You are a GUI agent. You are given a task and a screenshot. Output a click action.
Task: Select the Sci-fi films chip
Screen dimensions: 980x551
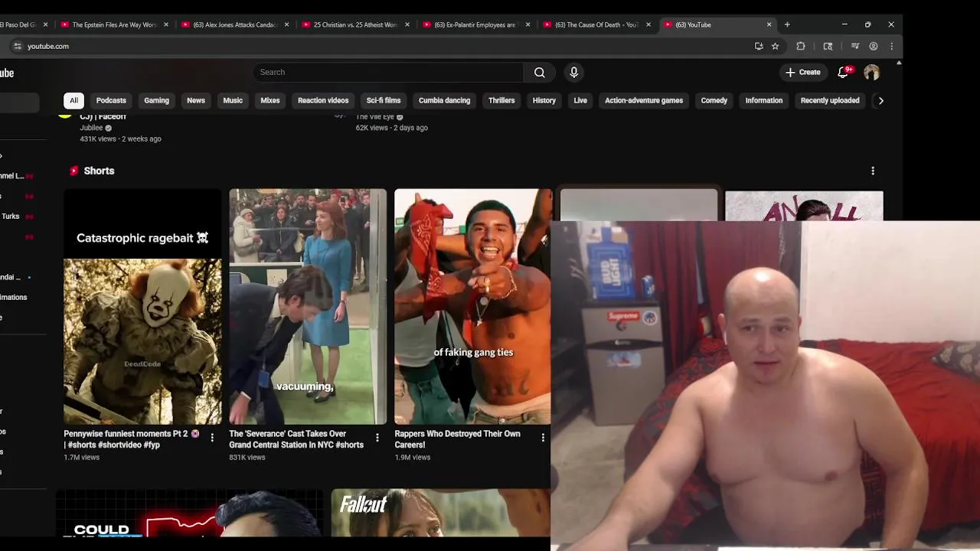click(x=384, y=100)
